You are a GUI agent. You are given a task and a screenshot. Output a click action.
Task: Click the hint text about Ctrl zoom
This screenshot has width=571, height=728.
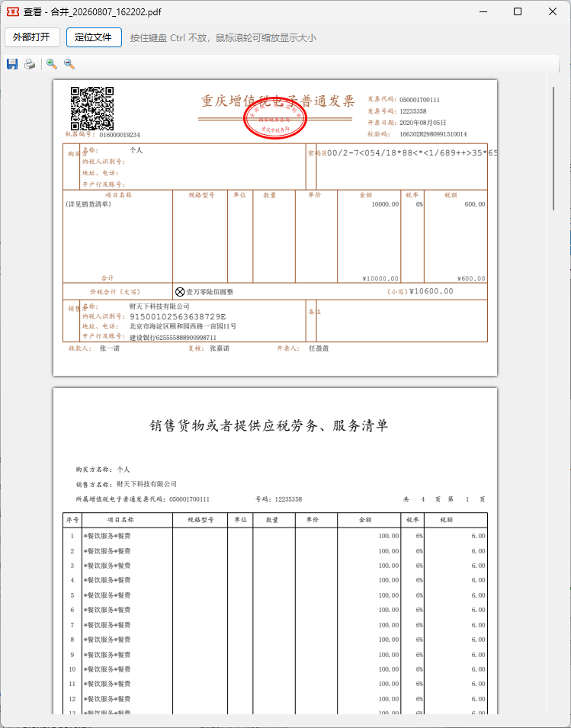pos(223,38)
